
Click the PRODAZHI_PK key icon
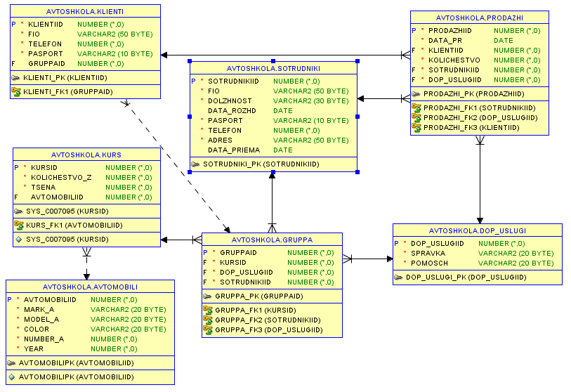416,94
